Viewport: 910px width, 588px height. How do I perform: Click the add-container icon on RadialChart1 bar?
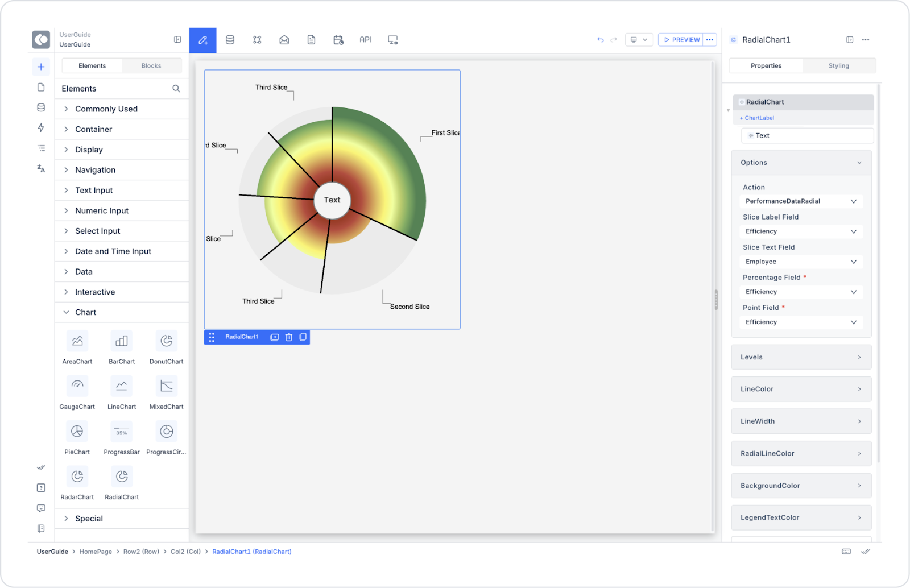tap(275, 337)
